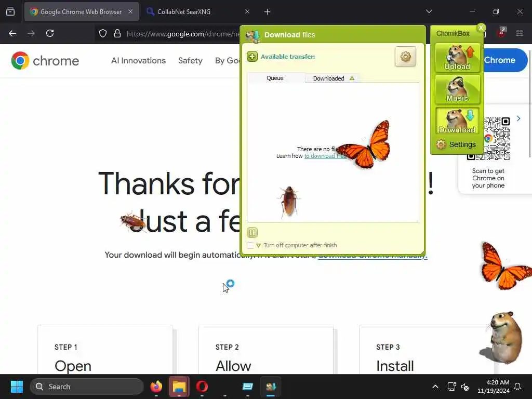Viewport: 532px width, 399px height.
Task: Go back to previous page
Action: coord(12,34)
